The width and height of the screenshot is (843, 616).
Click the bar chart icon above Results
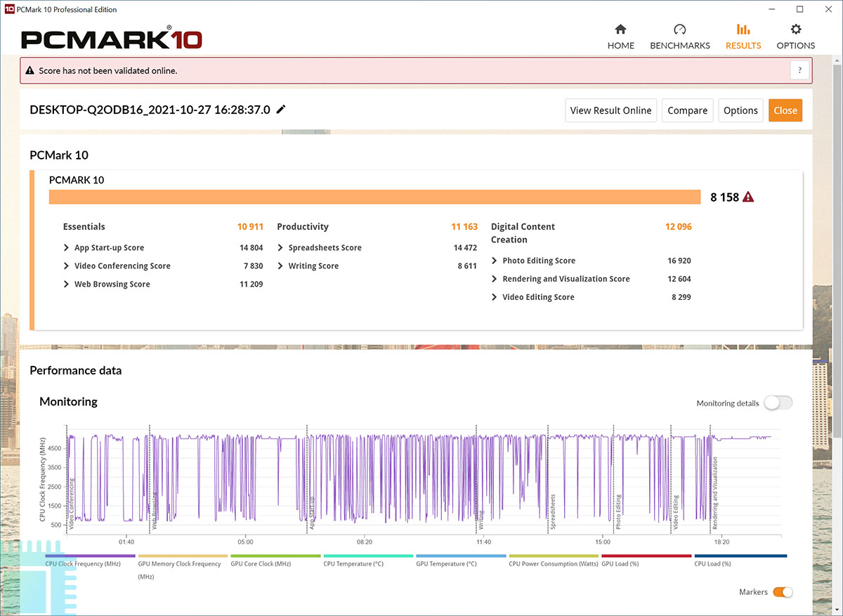(743, 30)
